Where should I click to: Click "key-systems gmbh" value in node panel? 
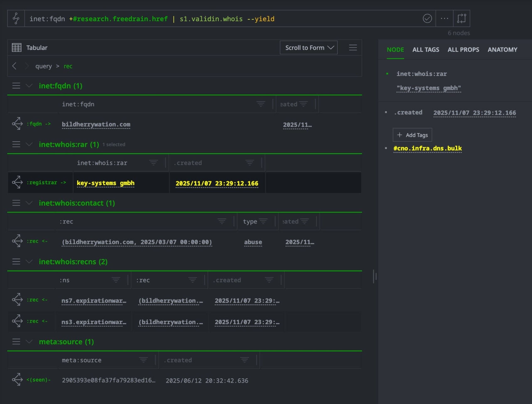[429, 88]
